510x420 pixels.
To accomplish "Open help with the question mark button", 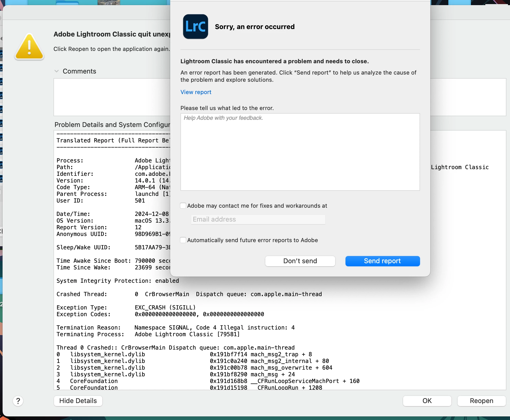I will (x=18, y=401).
